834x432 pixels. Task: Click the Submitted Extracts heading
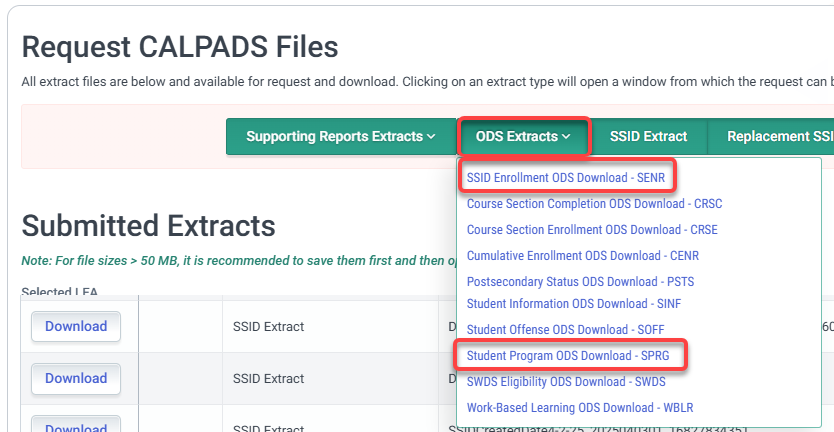pos(148,226)
